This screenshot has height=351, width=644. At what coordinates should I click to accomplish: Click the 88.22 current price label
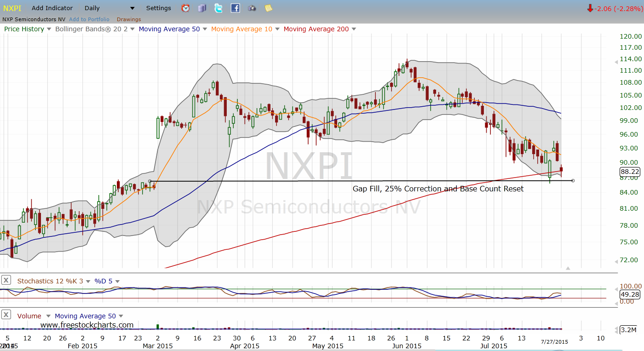click(630, 172)
